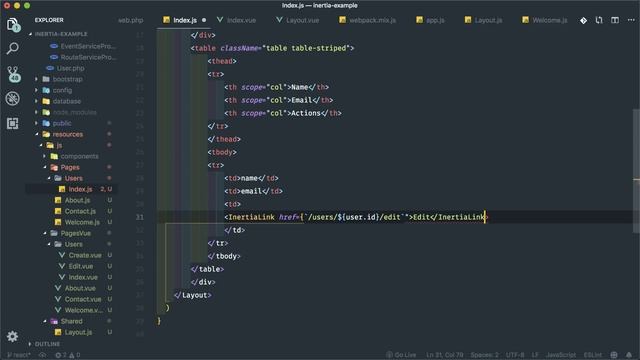This screenshot has height=360, width=640.
Task: Click the notifications bell in status bar
Action: pos(629,355)
